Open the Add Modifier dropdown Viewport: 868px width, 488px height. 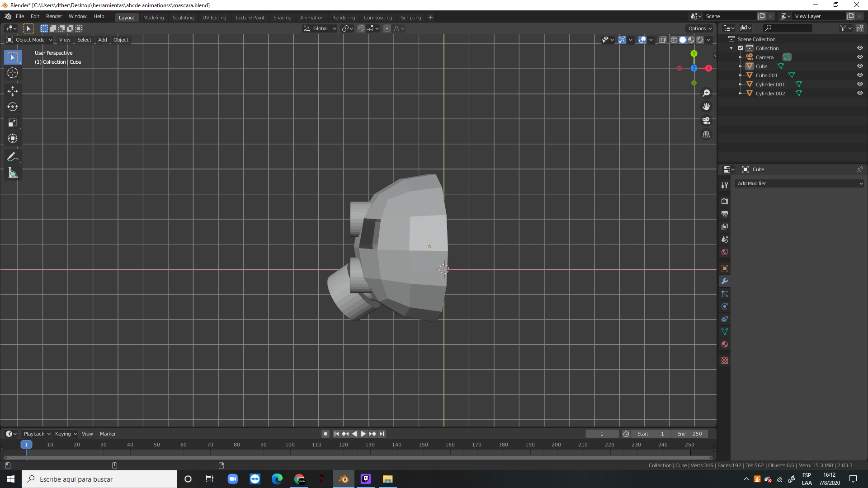[799, 183]
